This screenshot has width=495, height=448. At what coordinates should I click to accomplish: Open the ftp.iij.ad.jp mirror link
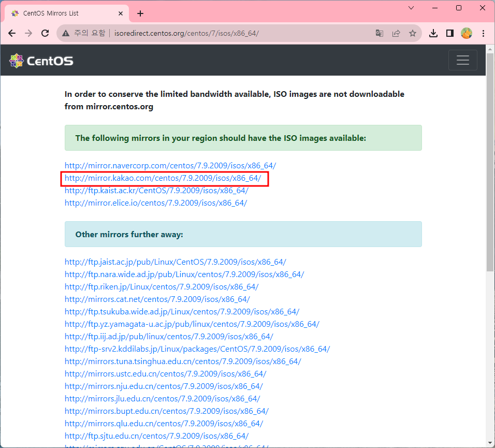coord(169,337)
